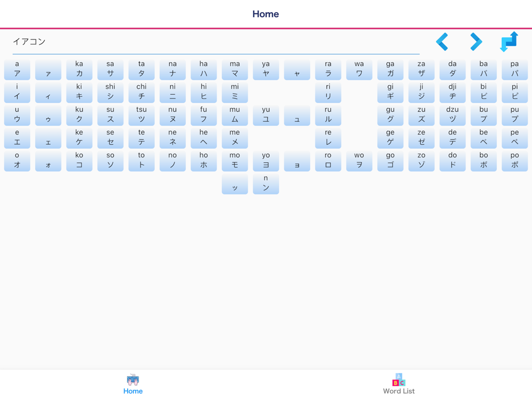Click the left arrow cursor icon

(442, 41)
